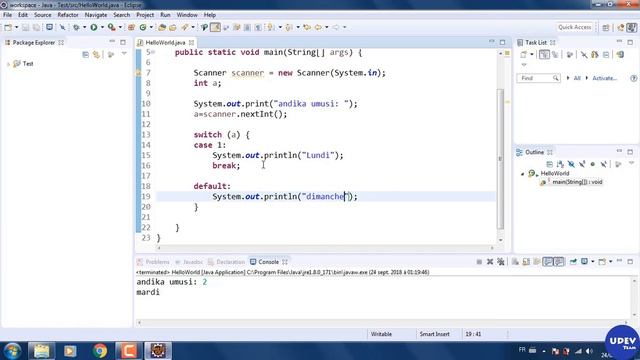Screen dimensions: 640x360
Task: Expand the Test project tree node
Action: [8, 64]
